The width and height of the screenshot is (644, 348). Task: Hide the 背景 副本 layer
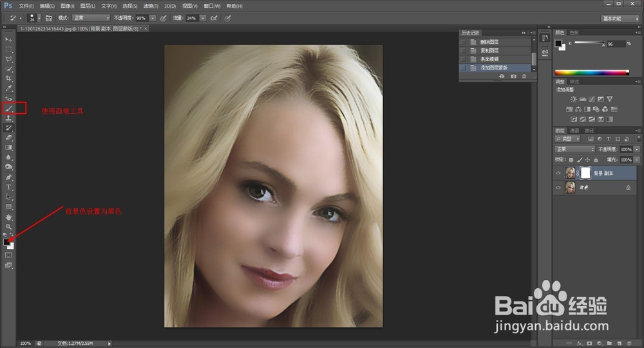point(558,173)
